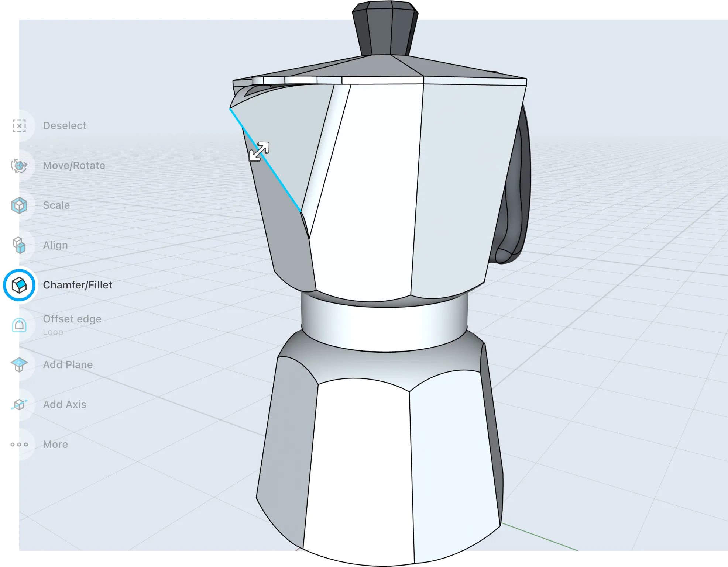Expand the More options ellipsis

click(x=19, y=445)
